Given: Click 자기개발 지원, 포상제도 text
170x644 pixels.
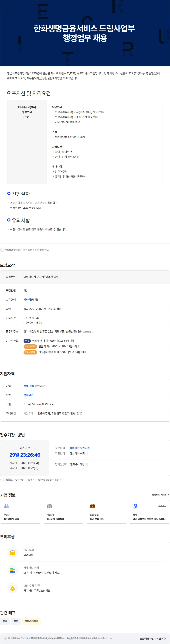Looking at the screenshot, I should point(37,591).
